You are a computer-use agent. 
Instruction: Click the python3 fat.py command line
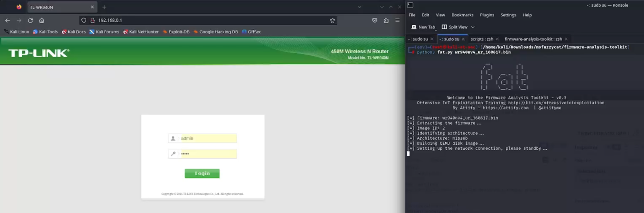point(464,52)
